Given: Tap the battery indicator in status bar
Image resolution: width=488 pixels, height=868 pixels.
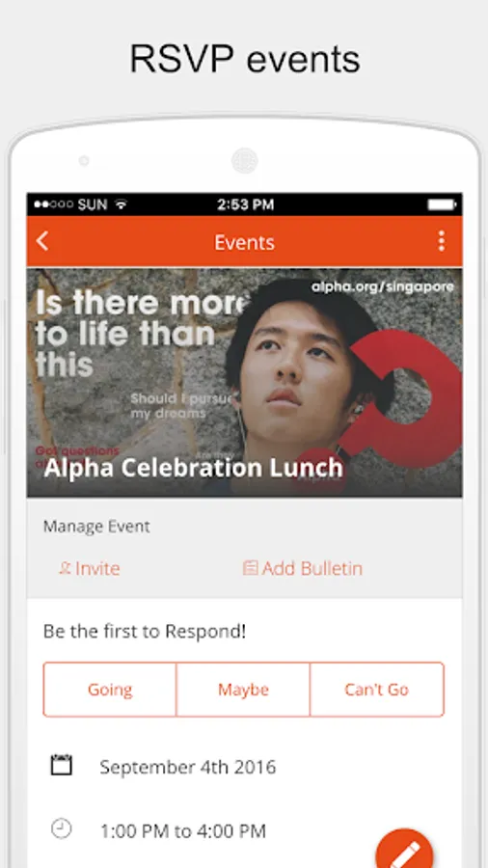Looking at the screenshot, I should (442, 204).
